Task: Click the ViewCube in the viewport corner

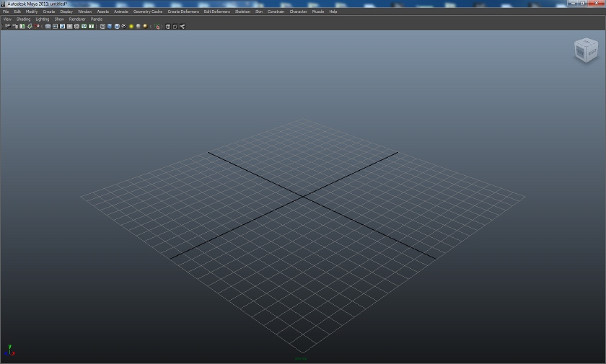Action: click(x=586, y=50)
